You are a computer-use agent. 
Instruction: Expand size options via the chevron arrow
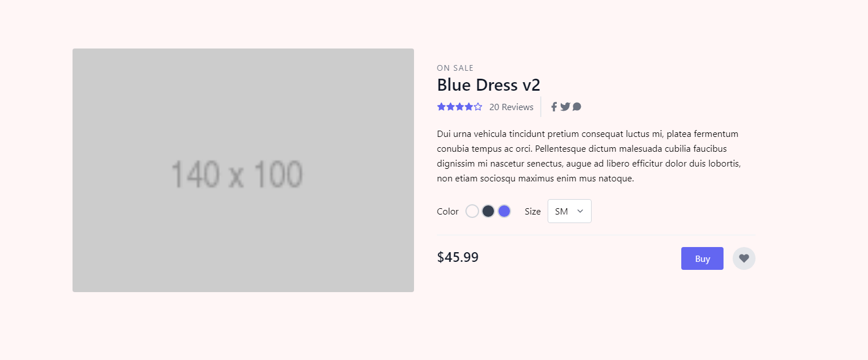(x=580, y=211)
